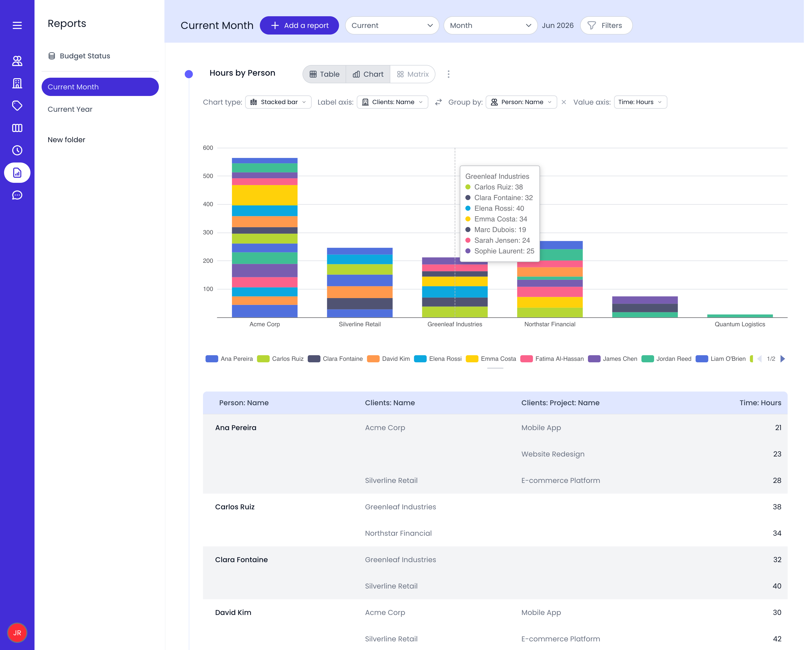Open the Time clock icon in sidebar
This screenshot has height=650, width=812.
(x=17, y=150)
